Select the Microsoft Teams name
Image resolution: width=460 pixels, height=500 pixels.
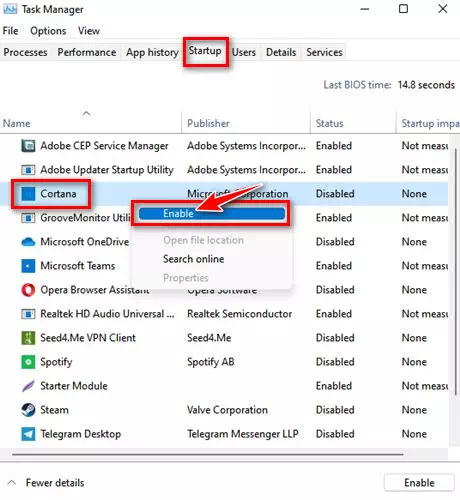point(78,266)
